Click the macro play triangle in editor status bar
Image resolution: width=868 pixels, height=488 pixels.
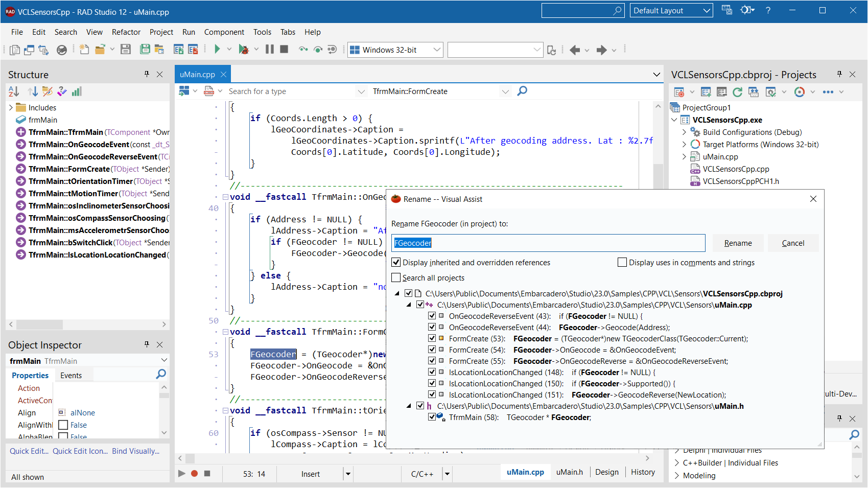tap(181, 474)
